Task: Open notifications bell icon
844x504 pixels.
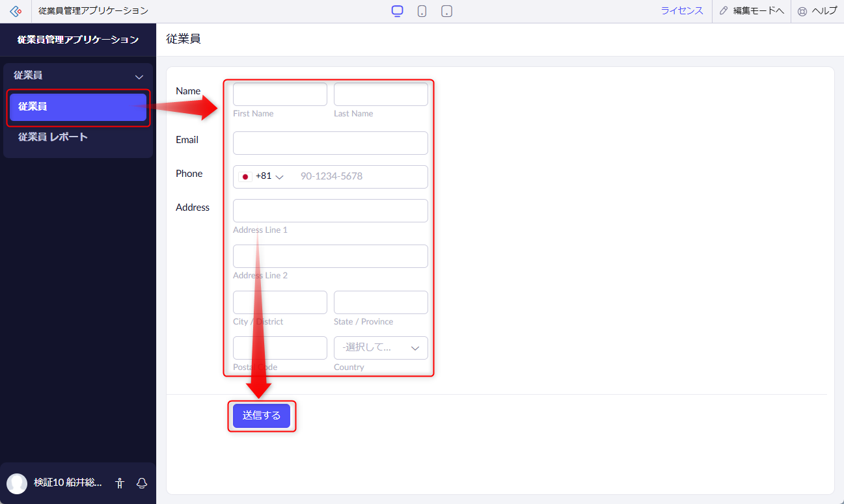Action: (142, 483)
